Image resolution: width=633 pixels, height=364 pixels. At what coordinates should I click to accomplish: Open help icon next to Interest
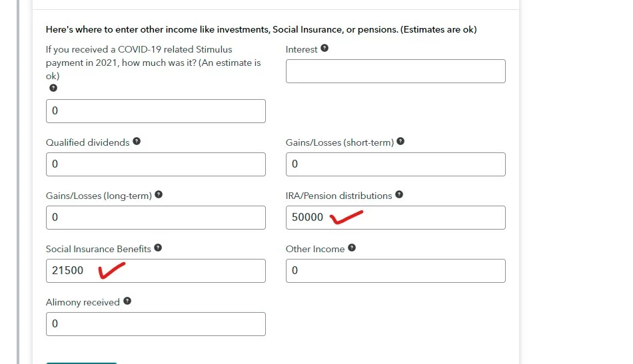coord(324,49)
